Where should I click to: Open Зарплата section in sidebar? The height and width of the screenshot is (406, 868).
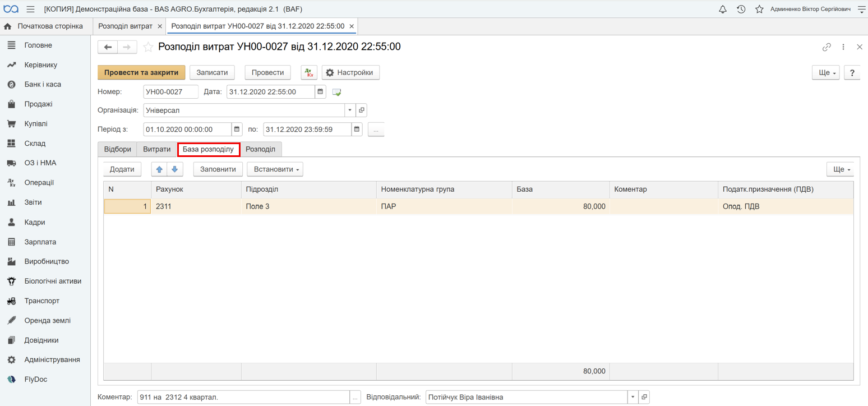click(40, 242)
